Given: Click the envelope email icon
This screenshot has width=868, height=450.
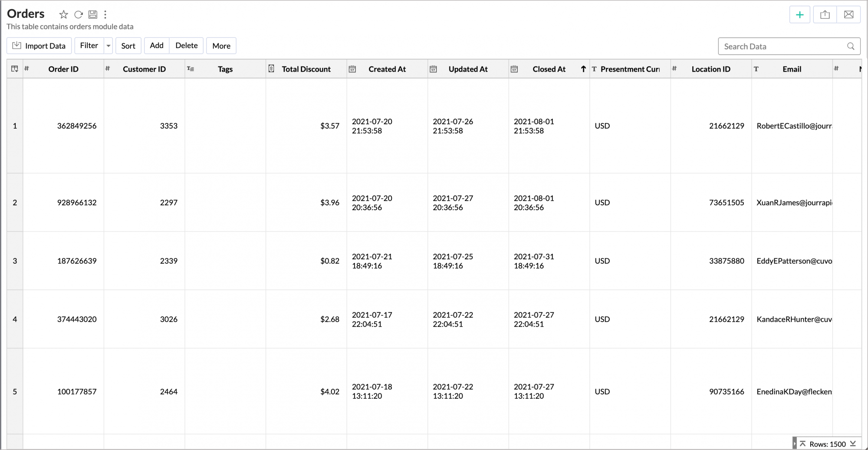Looking at the screenshot, I should point(848,15).
